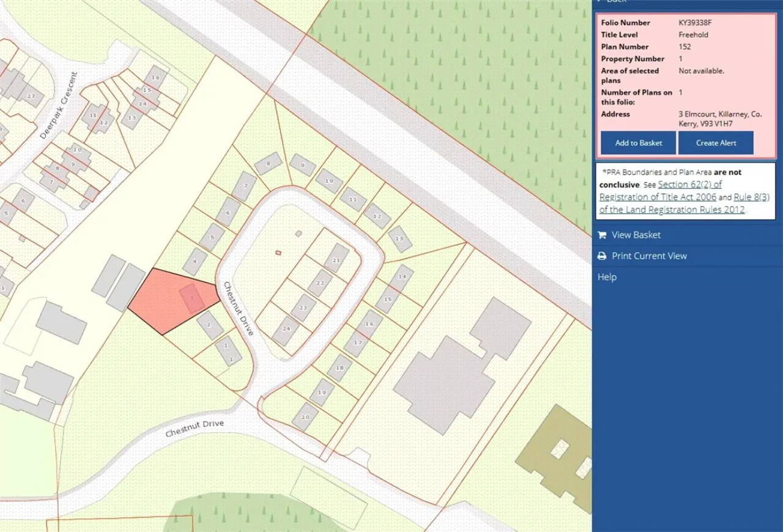Viewport: 783px width, 532px height.
Task: Open the Help menu item
Action: [x=607, y=277]
